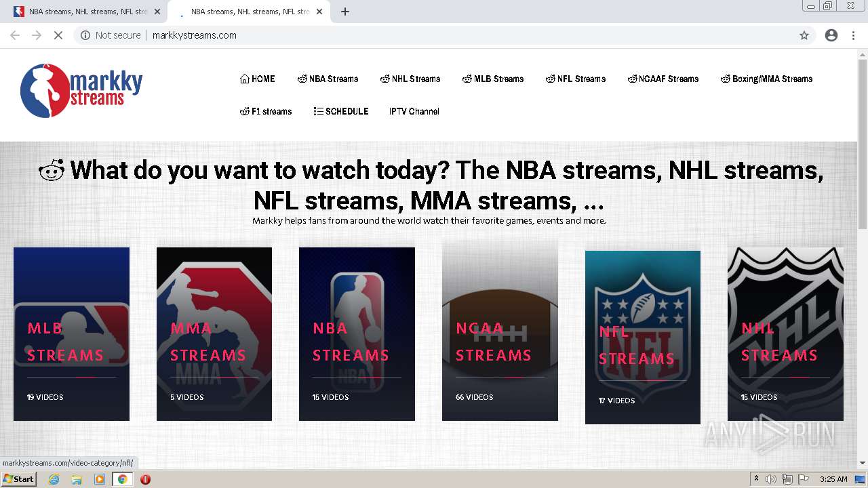The width and height of the screenshot is (868, 488).
Task: Open the MLB Streams category card
Action: click(71, 334)
